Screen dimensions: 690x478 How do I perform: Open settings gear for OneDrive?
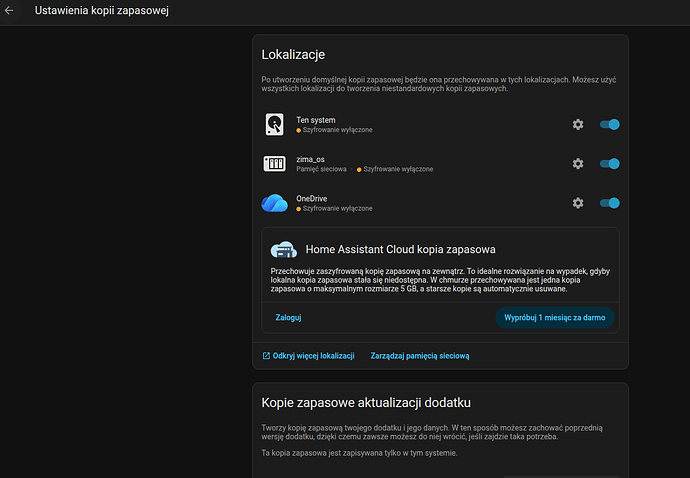(577, 203)
